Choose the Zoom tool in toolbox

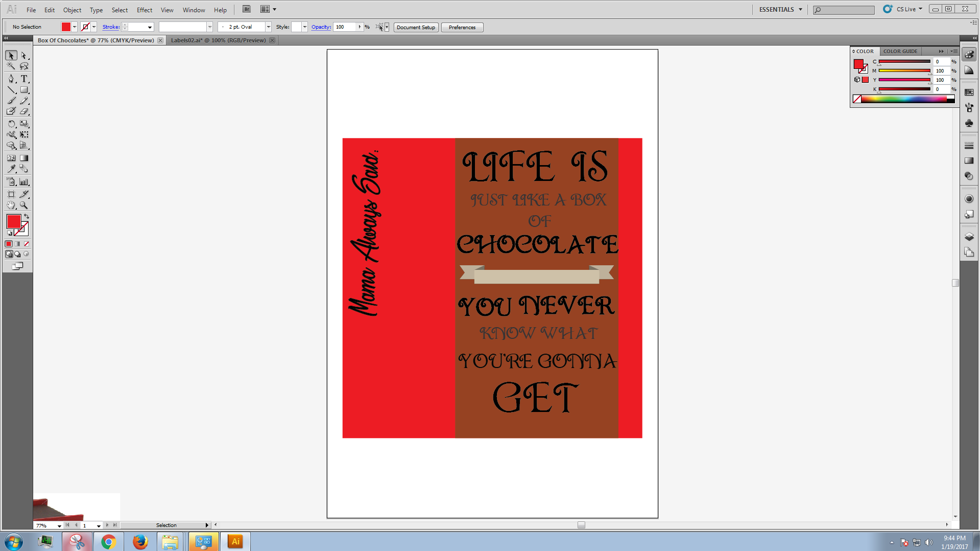[24, 205]
